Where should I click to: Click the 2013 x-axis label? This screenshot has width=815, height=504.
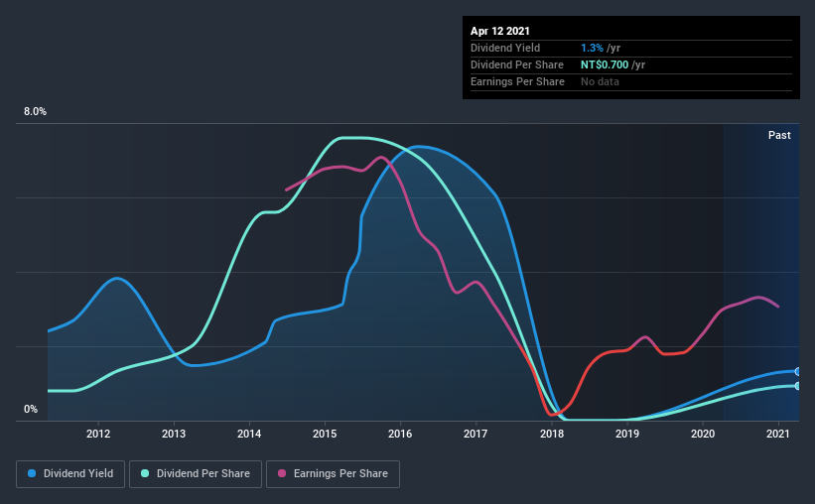click(x=174, y=434)
